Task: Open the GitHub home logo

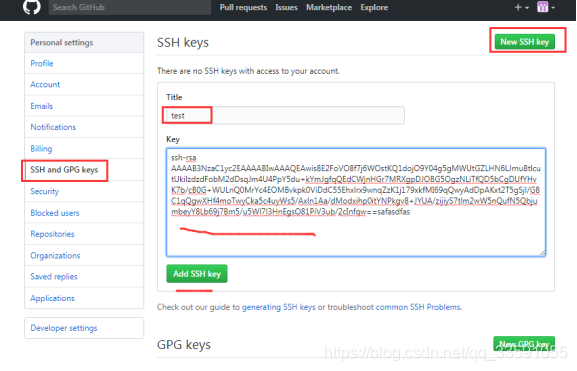Action: coord(32,7)
